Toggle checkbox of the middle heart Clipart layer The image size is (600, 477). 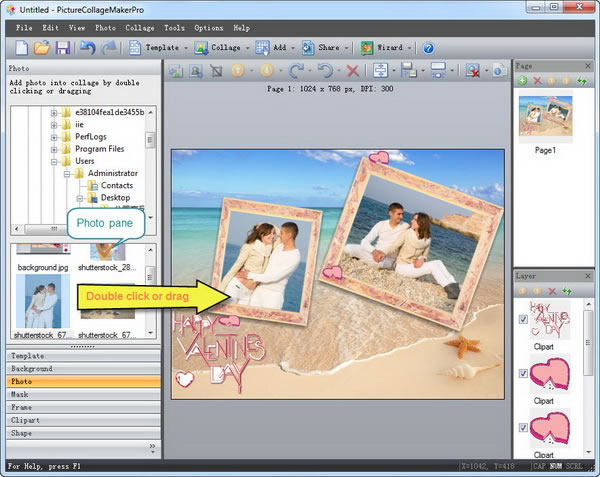[x=523, y=373]
